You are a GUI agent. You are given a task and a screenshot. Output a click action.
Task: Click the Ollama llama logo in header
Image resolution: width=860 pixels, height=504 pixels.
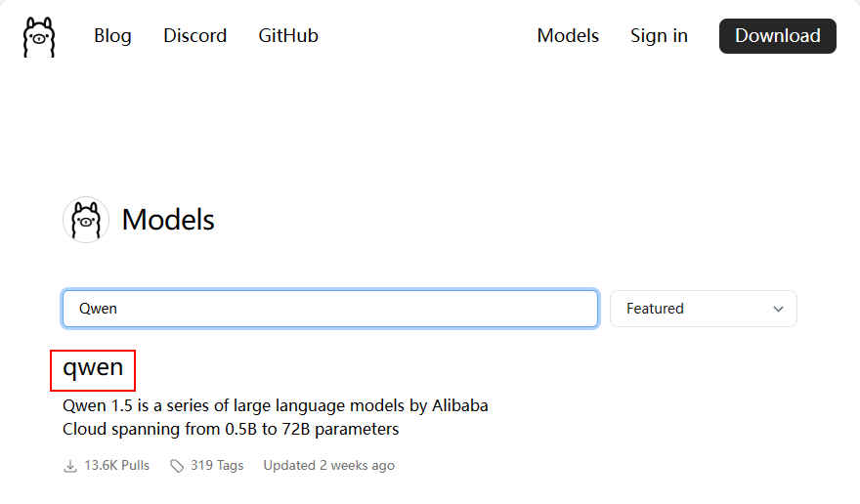point(38,36)
